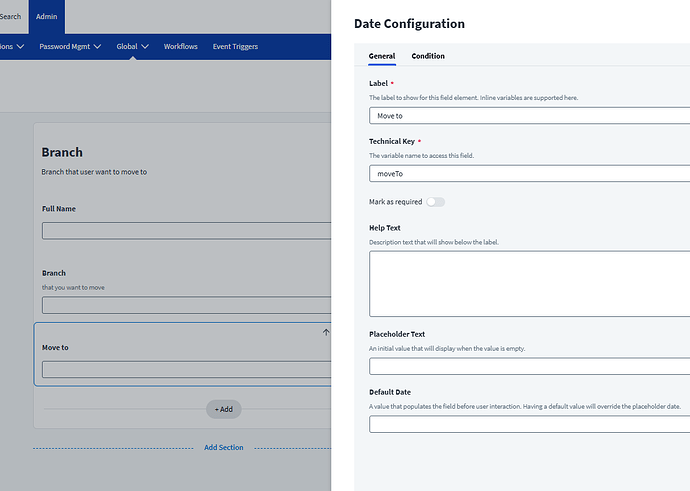This screenshot has height=491, width=690.
Task: Click the Default Date input field
Action: pos(529,425)
